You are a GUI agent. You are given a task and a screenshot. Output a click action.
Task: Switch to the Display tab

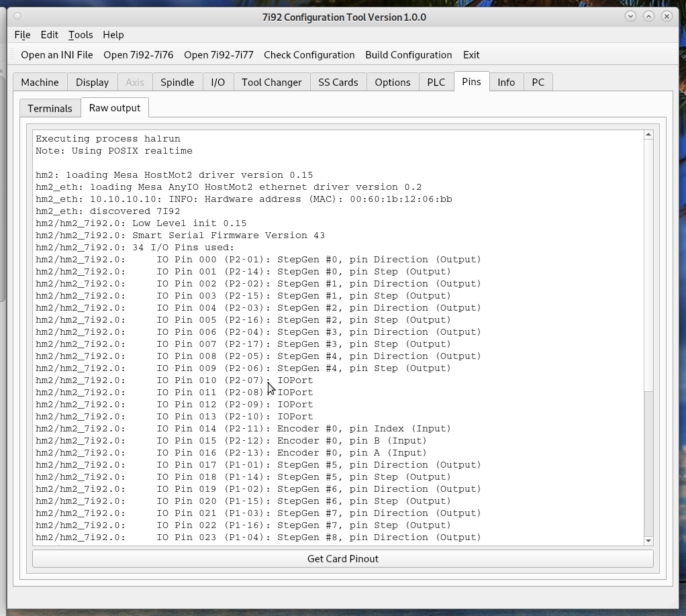92,83
